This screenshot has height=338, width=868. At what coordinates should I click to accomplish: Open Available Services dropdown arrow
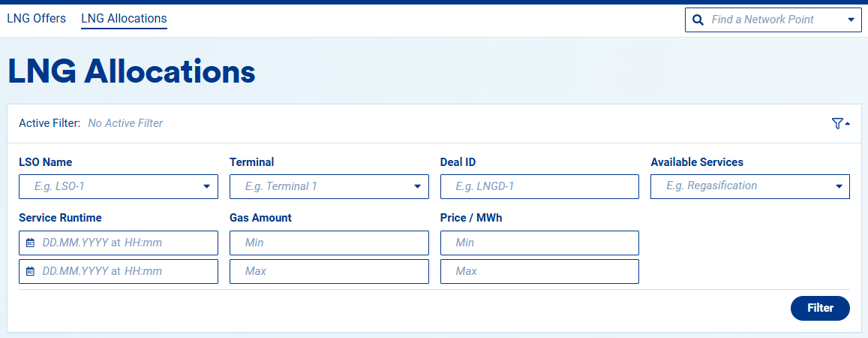(x=838, y=186)
